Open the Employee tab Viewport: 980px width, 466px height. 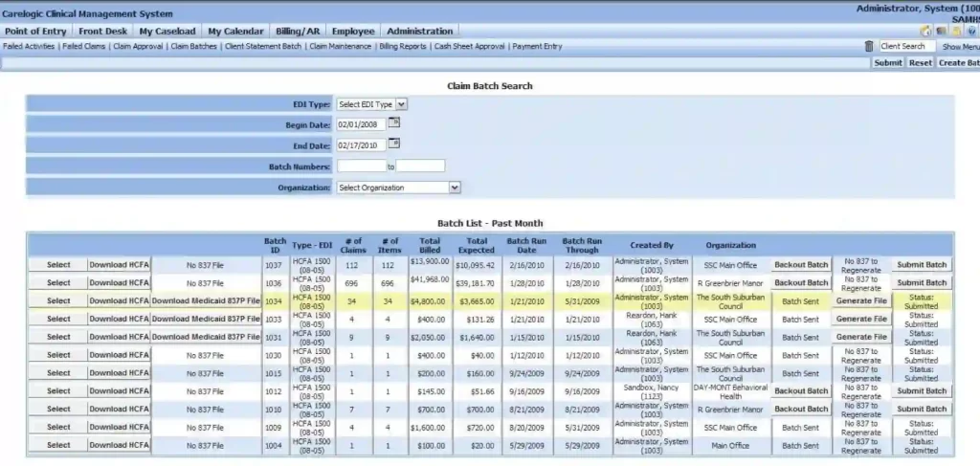coord(353,32)
